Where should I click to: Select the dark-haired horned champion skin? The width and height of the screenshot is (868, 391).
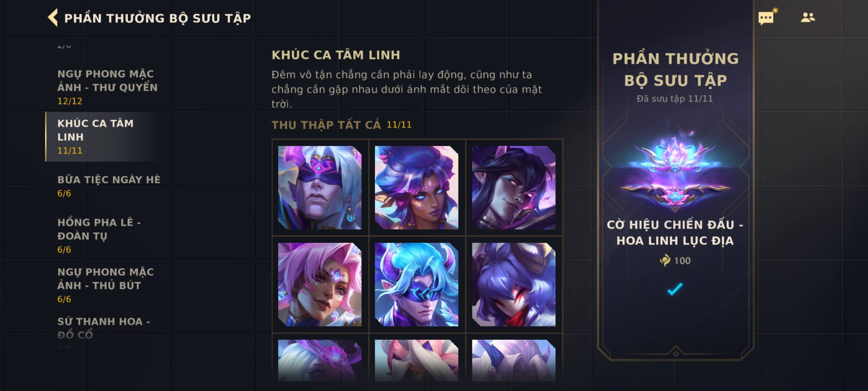coord(514,188)
